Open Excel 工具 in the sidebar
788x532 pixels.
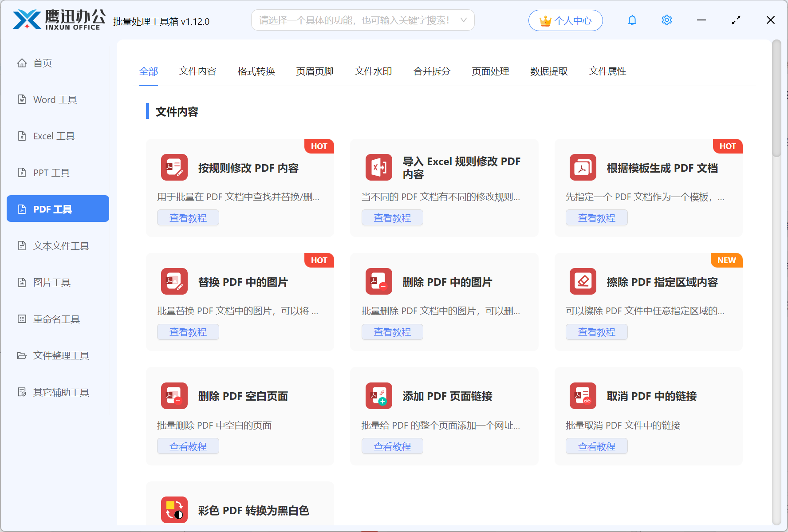(x=58, y=136)
